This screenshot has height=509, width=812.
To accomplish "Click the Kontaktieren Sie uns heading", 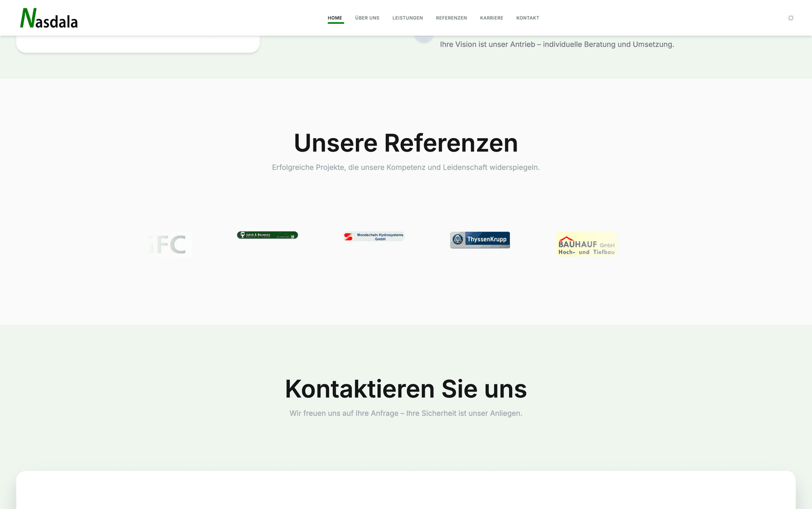I will click(x=406, y=389).
